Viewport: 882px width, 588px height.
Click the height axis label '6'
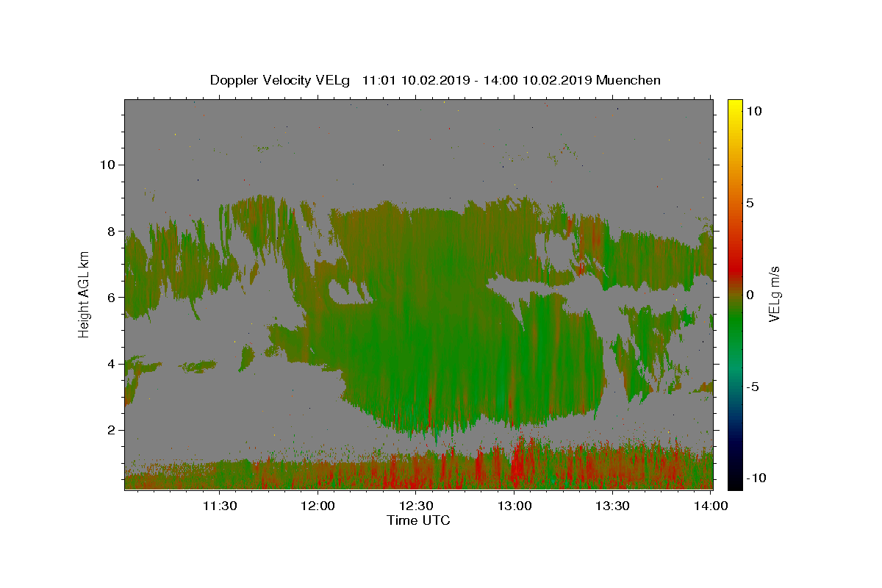[x=110, y=297]
